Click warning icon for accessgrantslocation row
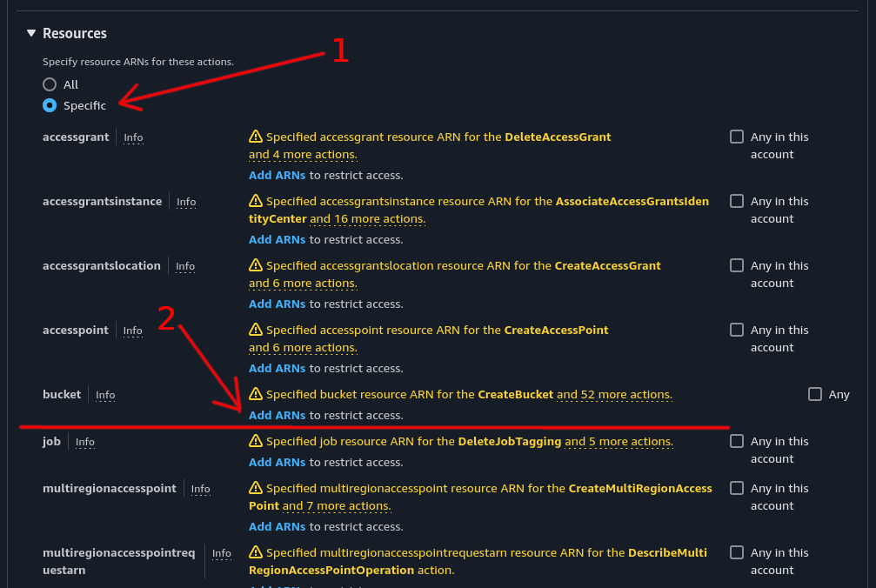Image resolution: width=876 pixels, height=588 pixels. pyautogui.click(x=256, y=265)
